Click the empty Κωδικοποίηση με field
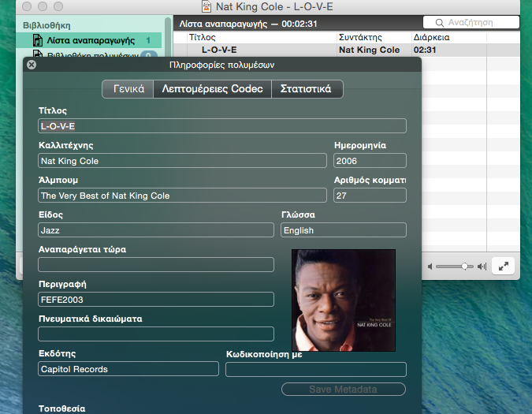Screen dimensions: 532x414 tap(316, 370)
